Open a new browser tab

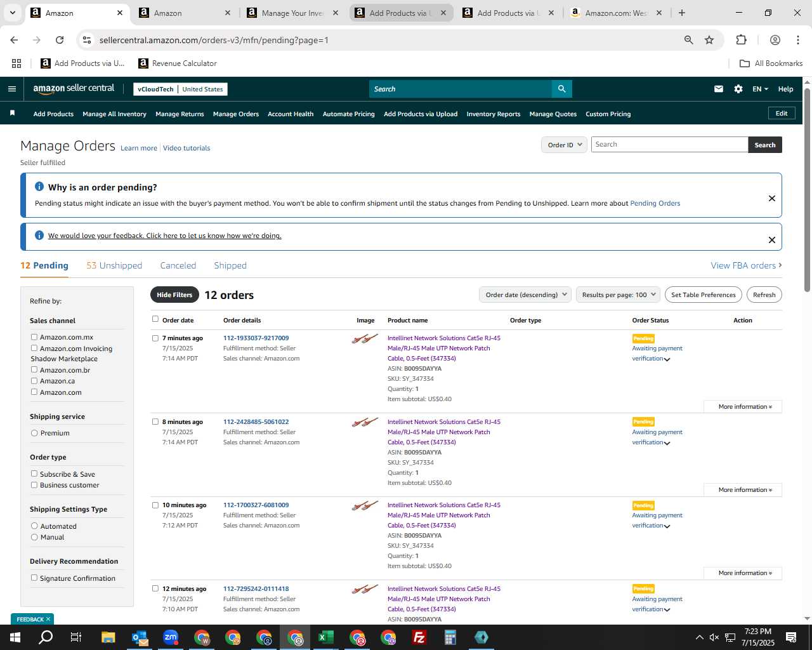coord(682,13)
